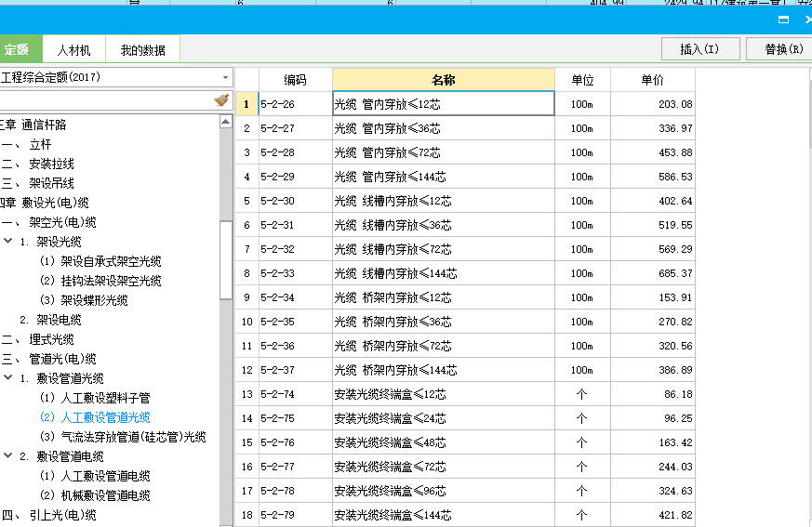Viewport: 812px width, 527px height.
Task: Click unit 100m in row 5-2-29
Action: pyautogui.click(x=582, y=177)
